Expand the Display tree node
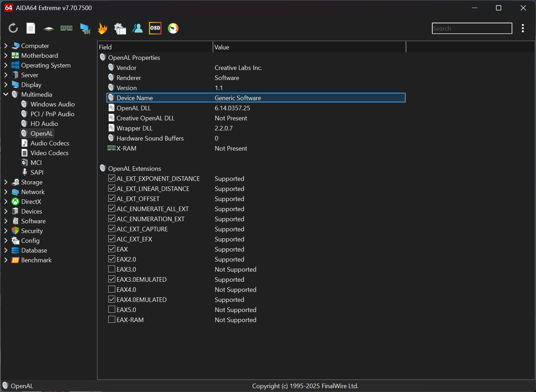The height and width of the screenshot is (392, 536). coord(6,85)
